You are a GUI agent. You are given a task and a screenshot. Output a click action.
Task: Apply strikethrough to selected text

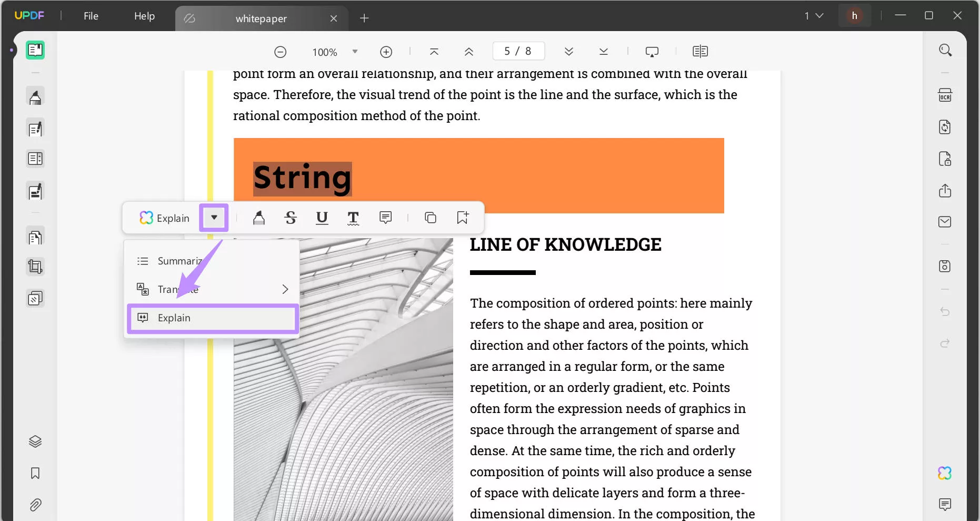coord(291,218)
